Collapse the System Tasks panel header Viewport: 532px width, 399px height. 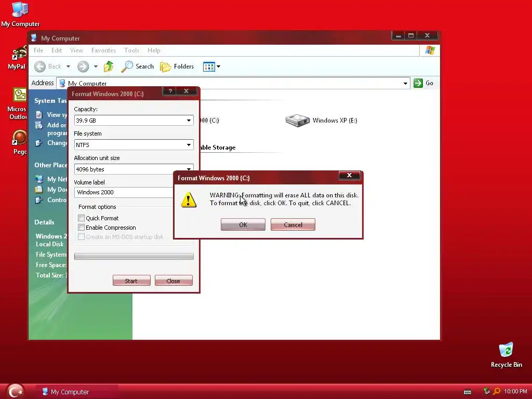click(50, 101)
